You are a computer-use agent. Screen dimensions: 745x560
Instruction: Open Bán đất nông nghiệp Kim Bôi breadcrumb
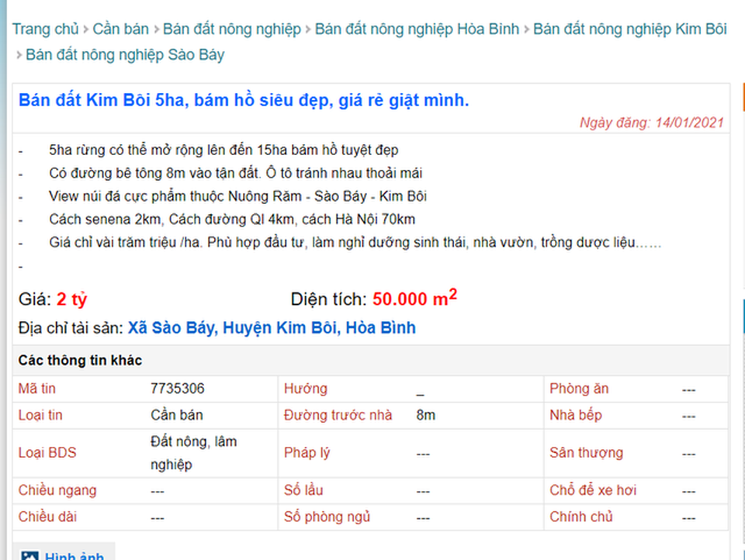(629, 29)
